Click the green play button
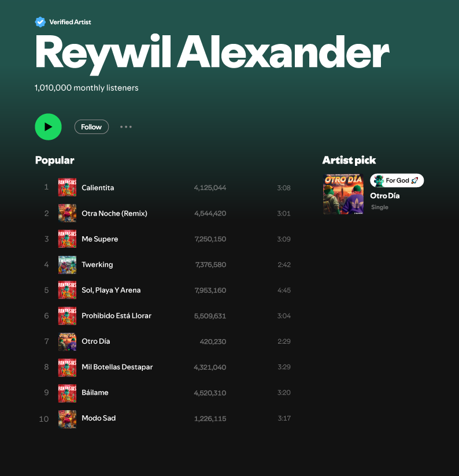 (x=49, y=127)
